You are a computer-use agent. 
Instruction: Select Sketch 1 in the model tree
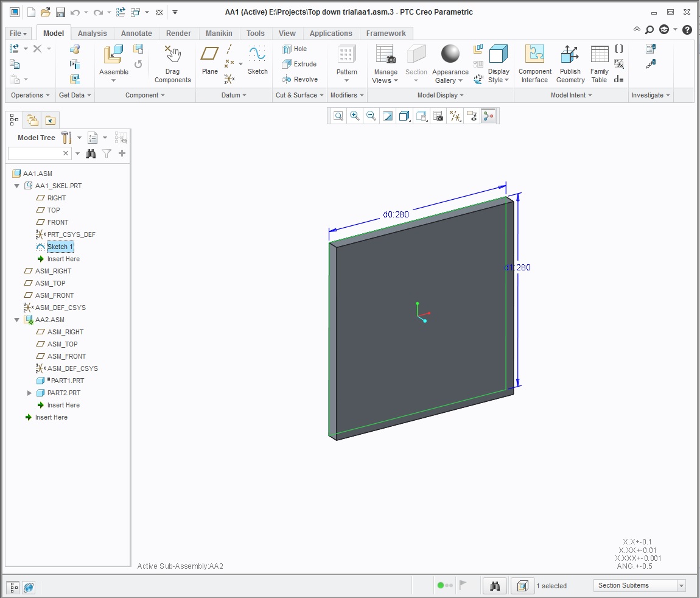[x=60, y=247]
